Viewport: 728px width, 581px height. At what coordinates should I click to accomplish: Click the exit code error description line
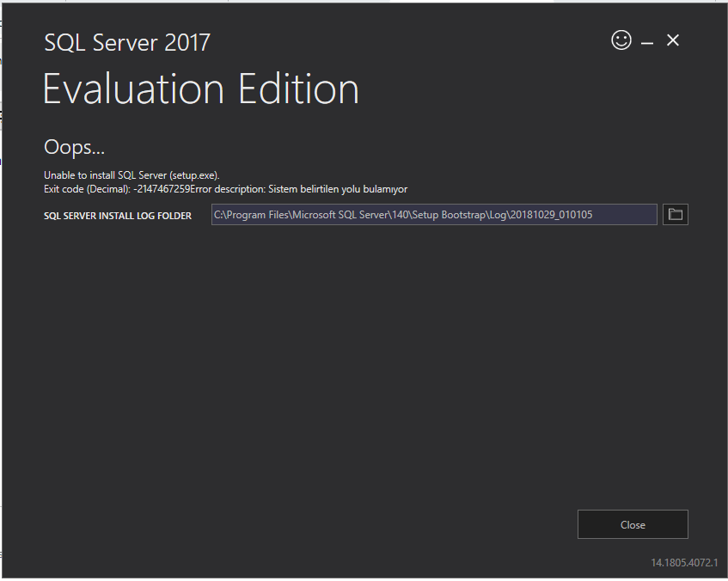225,189
